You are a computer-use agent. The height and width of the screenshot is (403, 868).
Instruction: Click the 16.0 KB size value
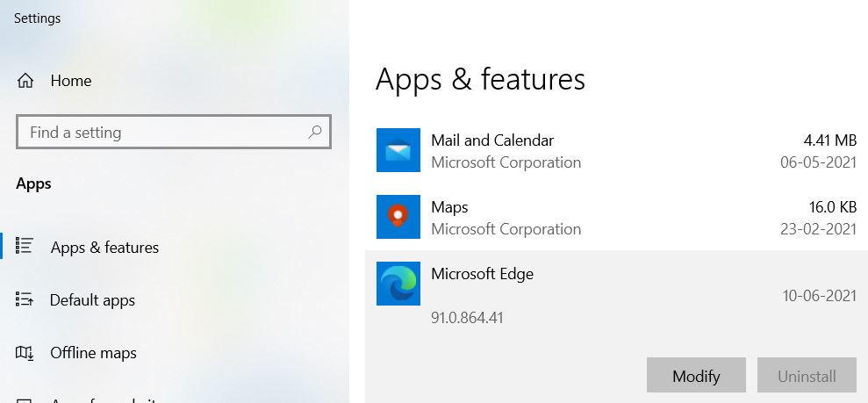click(833, 207)
